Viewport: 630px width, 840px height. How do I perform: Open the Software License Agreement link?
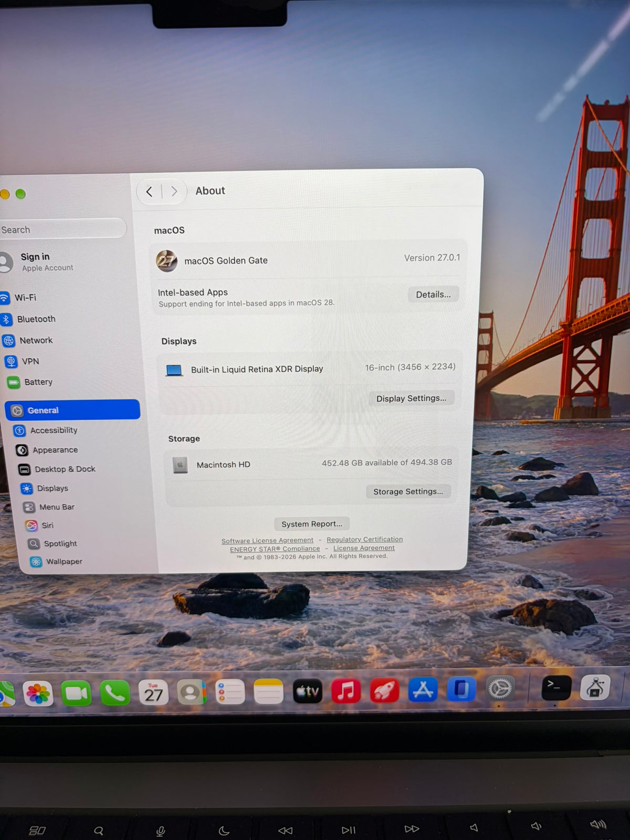(267, 540)
